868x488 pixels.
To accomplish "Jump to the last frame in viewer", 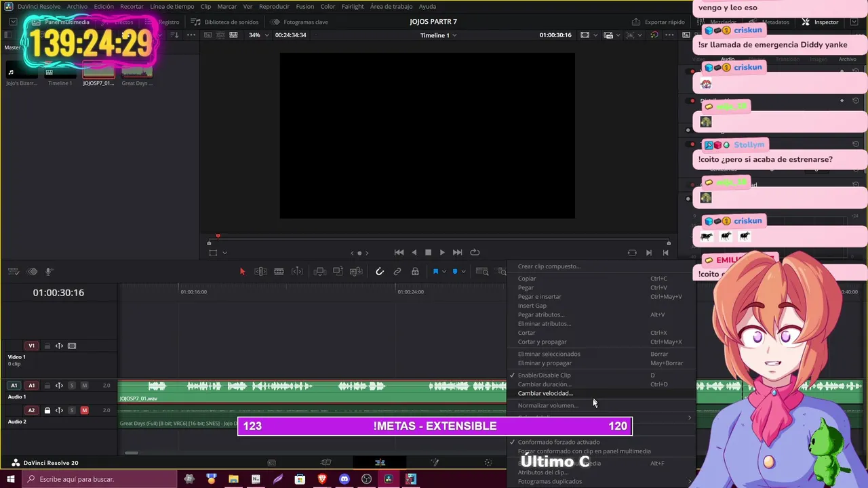I will (x=457, y=252).
